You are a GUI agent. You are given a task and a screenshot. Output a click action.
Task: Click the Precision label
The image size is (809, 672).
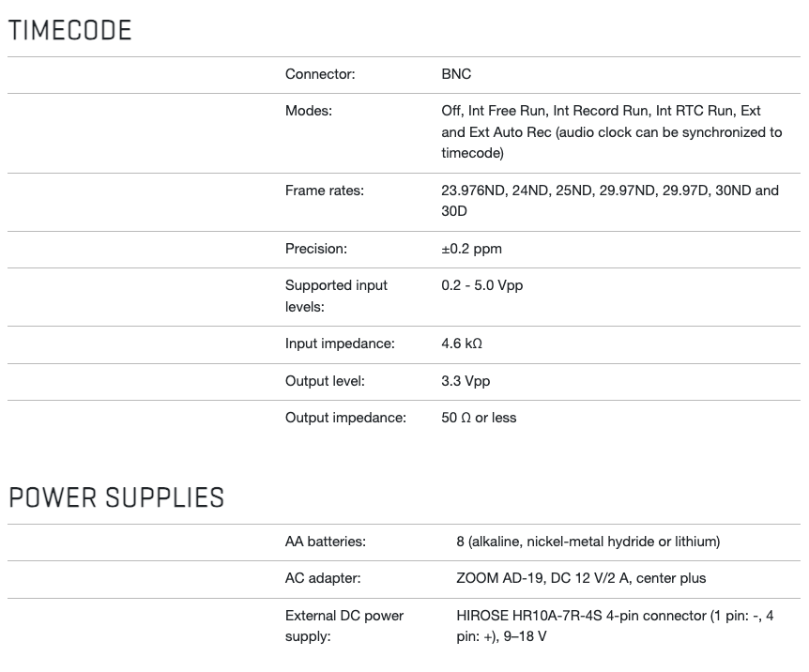click(x=316, y=249)
